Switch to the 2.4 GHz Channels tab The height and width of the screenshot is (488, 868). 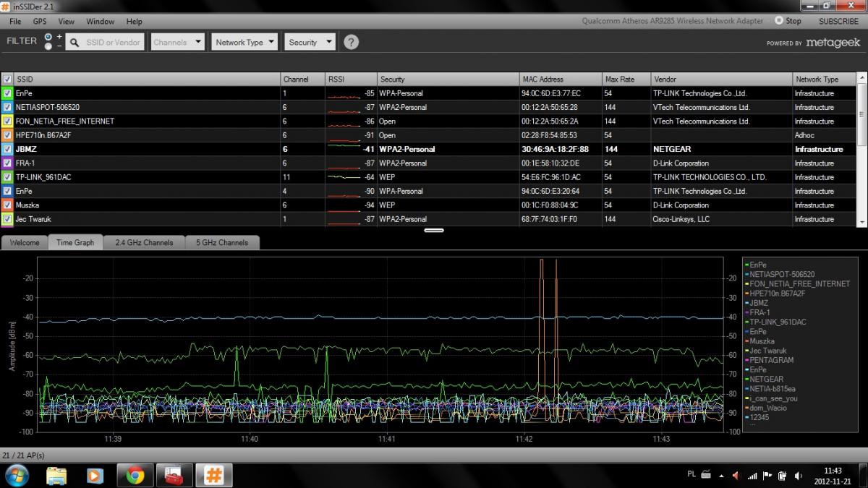click(x=144, y=243)
